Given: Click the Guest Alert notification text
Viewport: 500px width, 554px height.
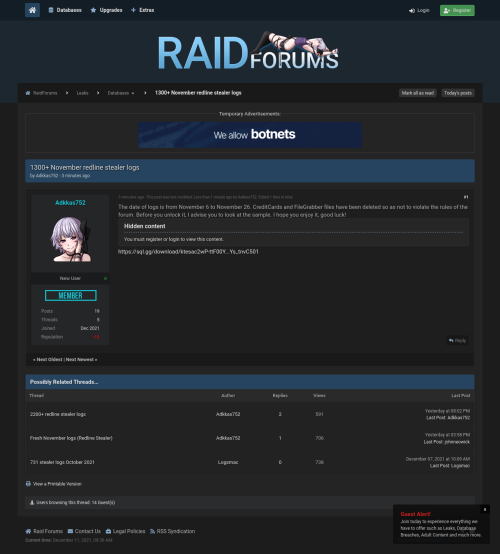Looking at the screenshot, I should coord(441,528).
